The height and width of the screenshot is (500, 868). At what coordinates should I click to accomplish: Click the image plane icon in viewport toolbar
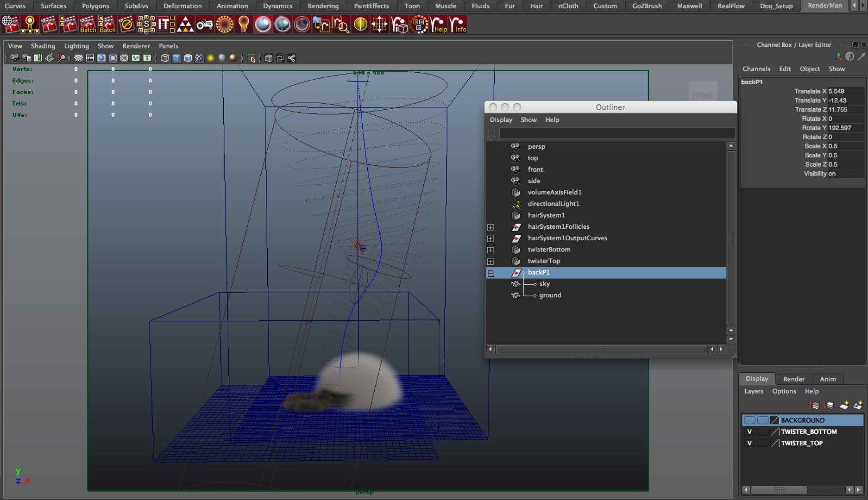tap(50, 58)
